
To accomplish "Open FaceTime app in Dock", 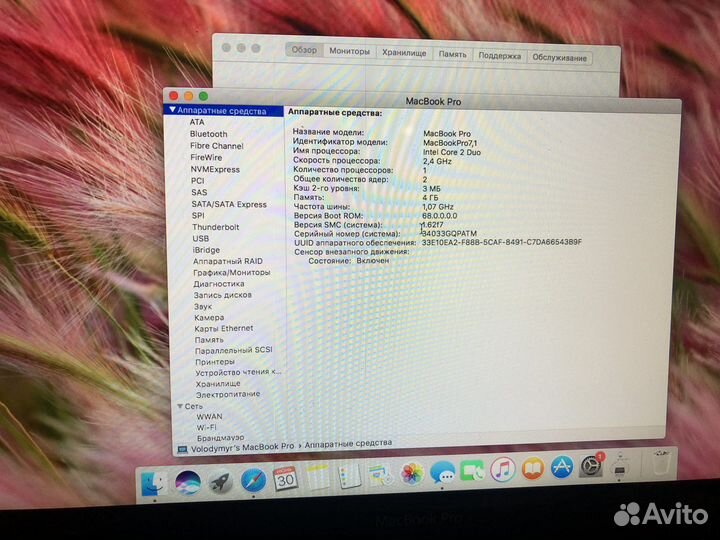I will 472,471.
